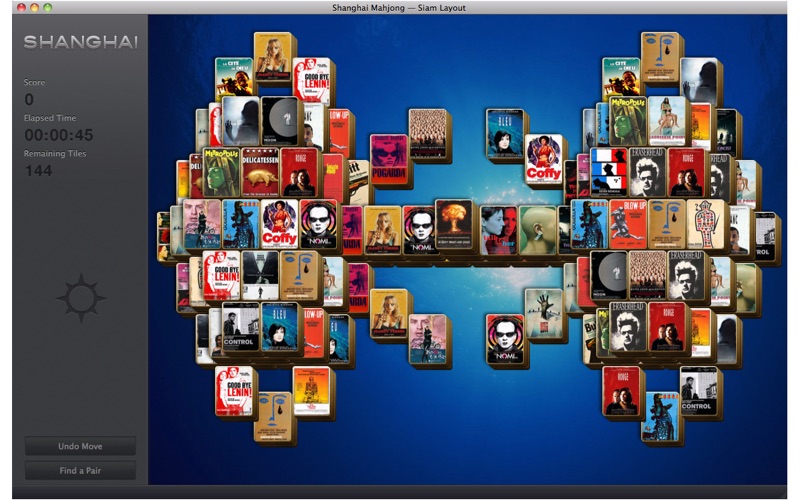Click the sun emblem in the sidebar
This screenshot has width=800, height=500.
tap(81, 298)
